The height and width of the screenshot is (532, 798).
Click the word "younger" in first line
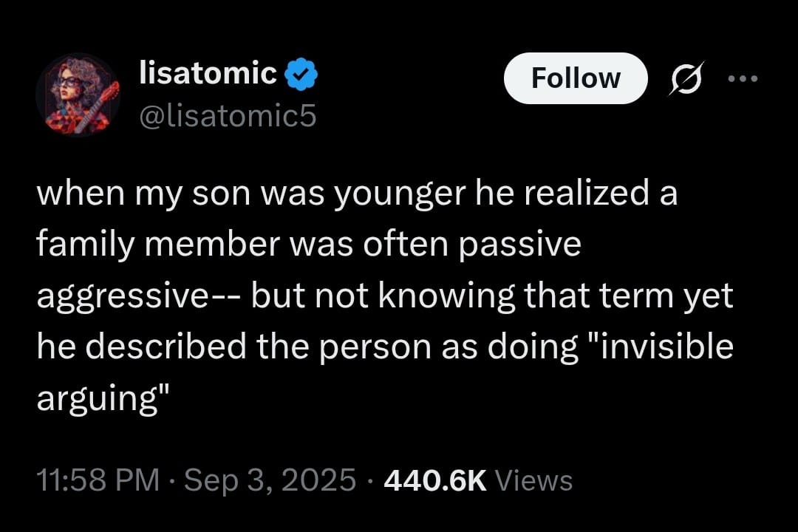[x=400, y=195]
